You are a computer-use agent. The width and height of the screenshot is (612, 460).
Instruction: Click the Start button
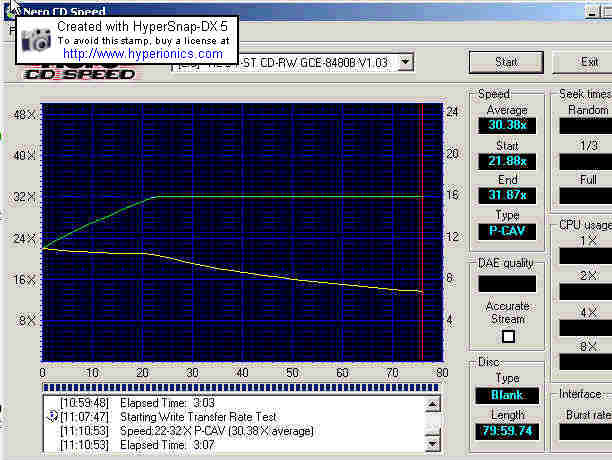tap(506, 62)
